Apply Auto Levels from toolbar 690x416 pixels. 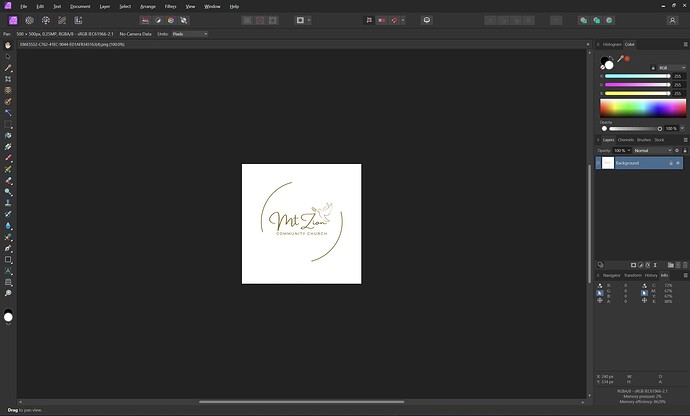click(x=145, y=20)
